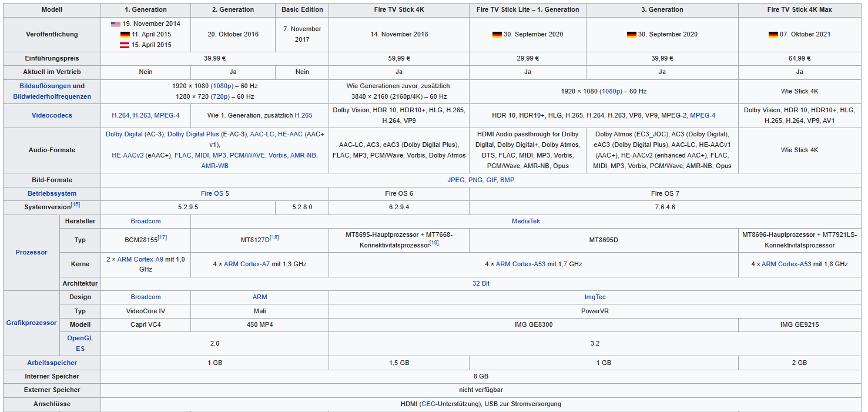Click the German flag beside 11. April 2015

pyautogui.click(x=125, y=34)
